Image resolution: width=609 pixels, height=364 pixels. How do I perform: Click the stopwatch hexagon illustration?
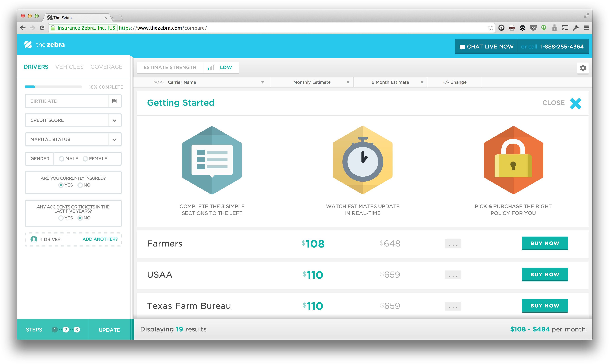tap(362, 160)
